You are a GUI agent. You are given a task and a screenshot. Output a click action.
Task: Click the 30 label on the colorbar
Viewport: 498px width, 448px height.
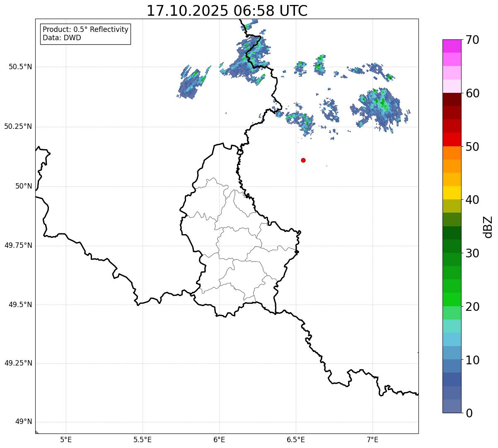coord(472,253)
